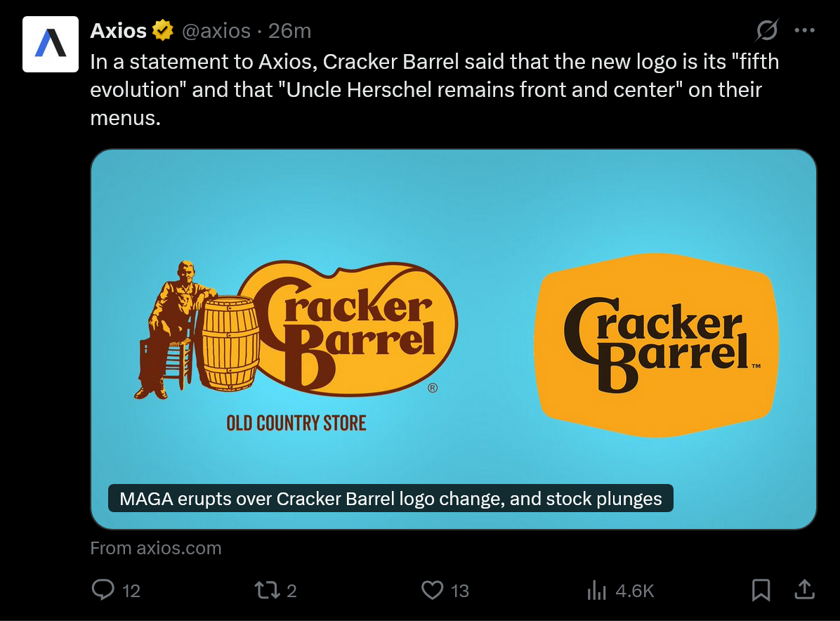Click the tweet text about Uncle Herschel
The height and width of the screenshot is (621, 840).
(x=435, y=89)
